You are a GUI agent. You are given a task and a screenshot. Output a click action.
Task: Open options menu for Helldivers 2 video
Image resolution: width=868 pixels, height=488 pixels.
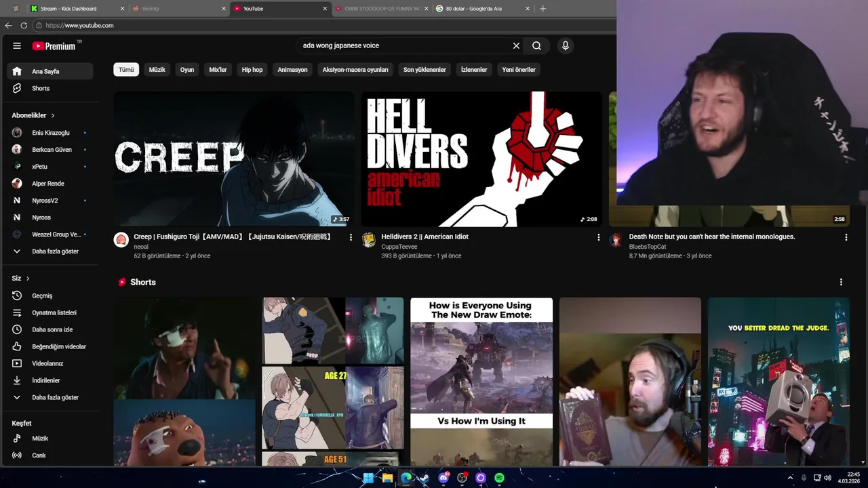tap(598, 237)
